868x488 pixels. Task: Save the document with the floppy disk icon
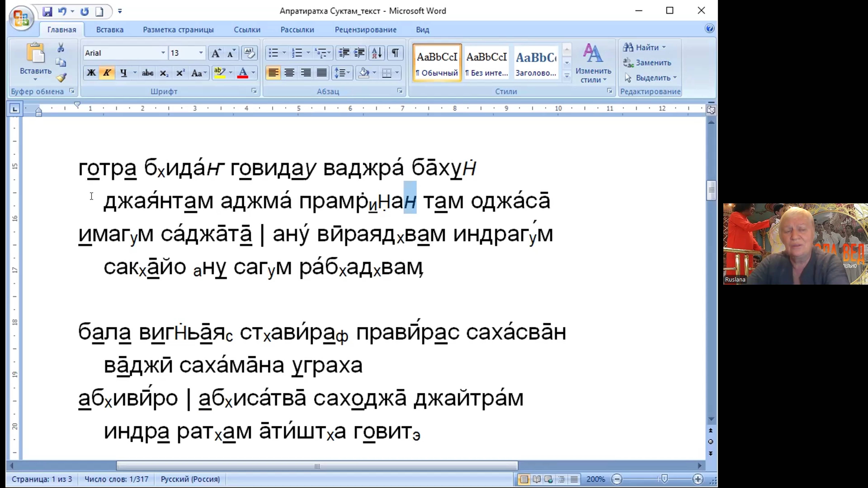[47, 11]
